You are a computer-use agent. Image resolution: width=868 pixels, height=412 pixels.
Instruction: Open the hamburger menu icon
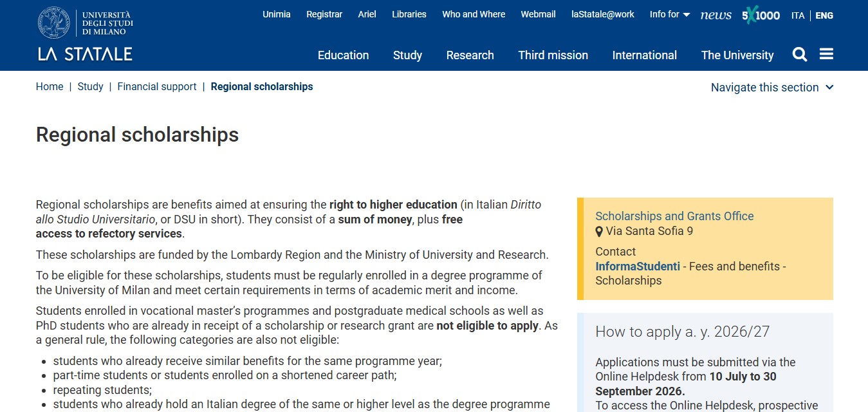827,54
